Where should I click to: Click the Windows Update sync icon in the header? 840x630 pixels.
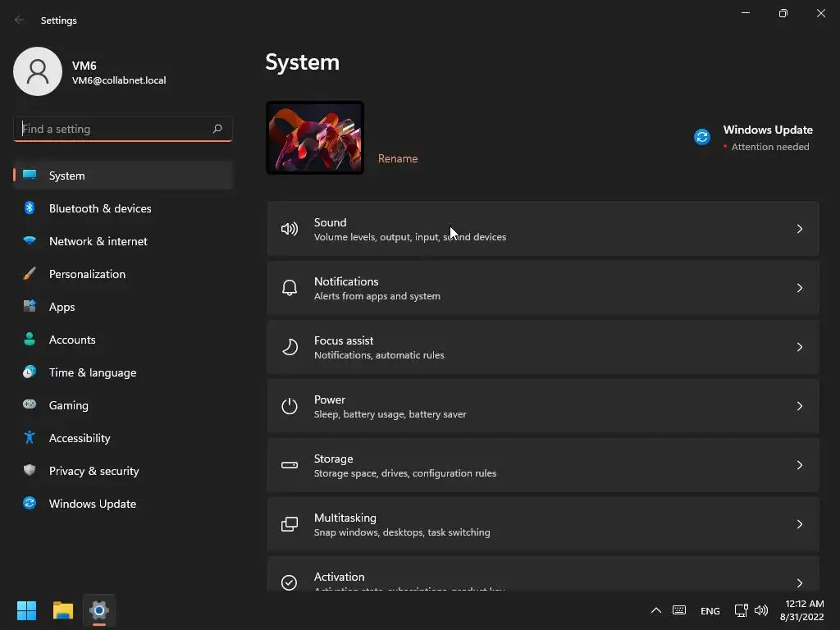[x=702, y=137]
